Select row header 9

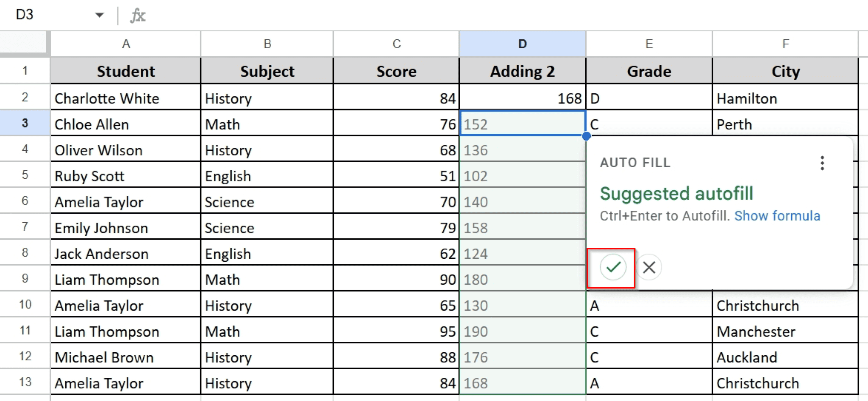coord(24,279)
